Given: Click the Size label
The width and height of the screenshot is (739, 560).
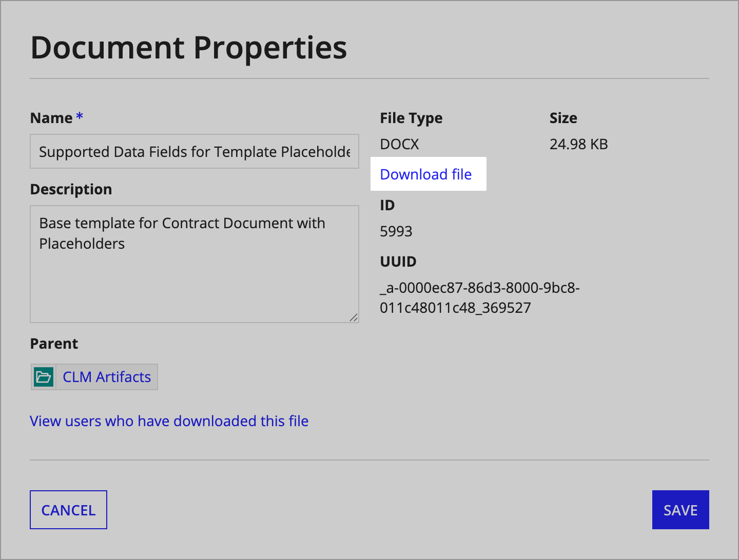Looking at the screenshot, I should pyautogui.click(x=563, y=118).
